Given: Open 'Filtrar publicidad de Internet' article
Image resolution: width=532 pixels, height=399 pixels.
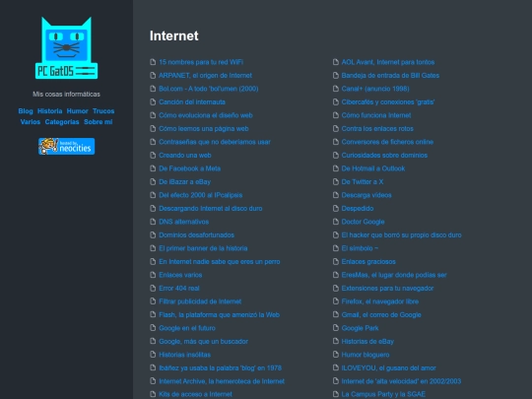Looking at the screenshot, I should 200,301.
